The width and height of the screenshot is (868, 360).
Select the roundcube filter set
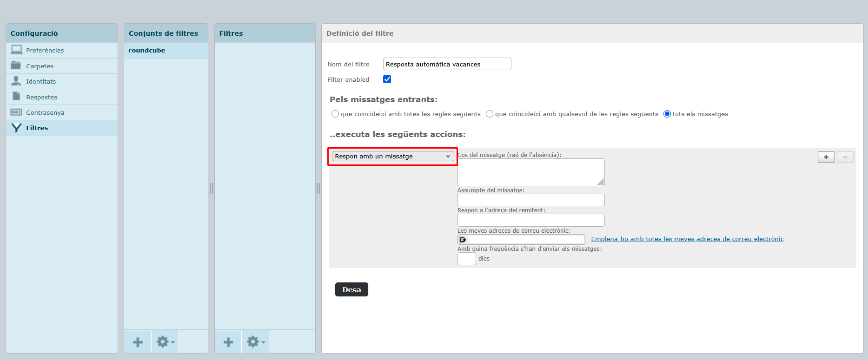(166, 50)
